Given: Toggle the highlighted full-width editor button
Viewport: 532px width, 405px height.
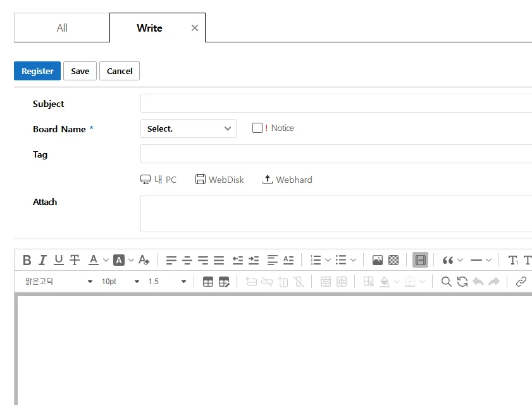Looking at the screenshot, I should pos(420,260).
